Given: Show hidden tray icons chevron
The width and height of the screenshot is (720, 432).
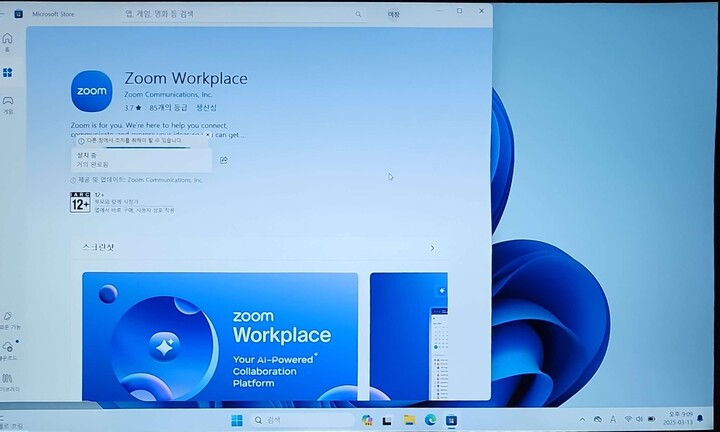Looking at the screenshot, I should pos(582,420).
